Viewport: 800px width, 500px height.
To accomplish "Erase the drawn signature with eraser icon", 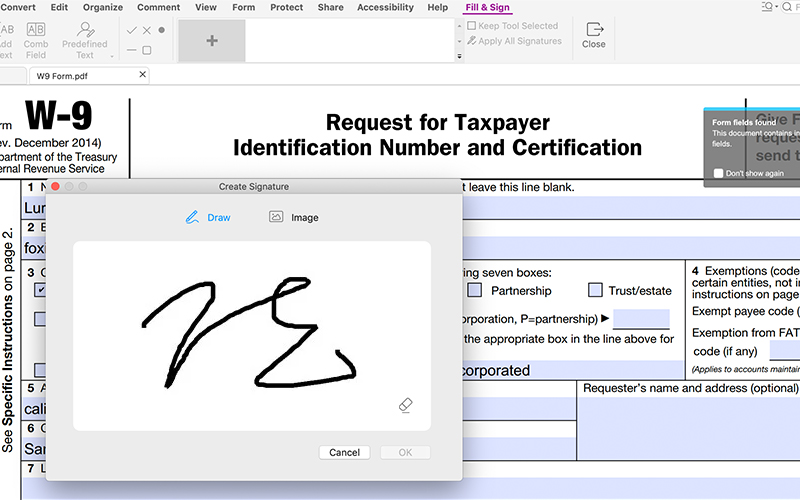I will 405,406.
